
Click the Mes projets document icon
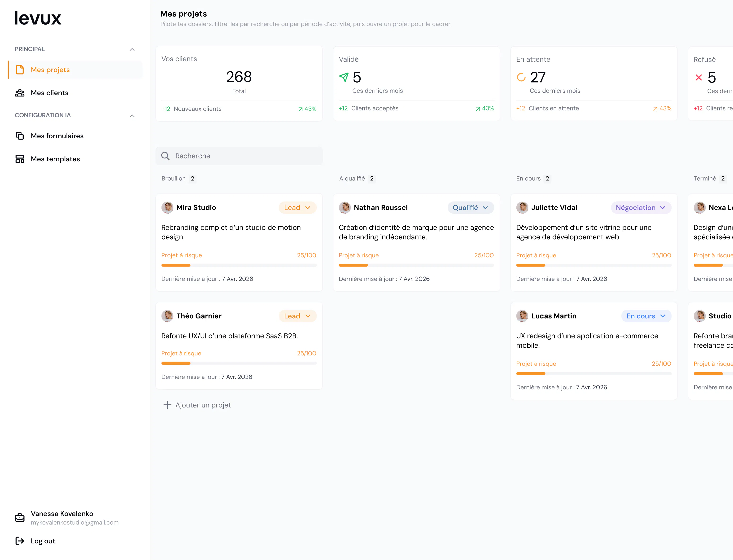tap(20, 70)
